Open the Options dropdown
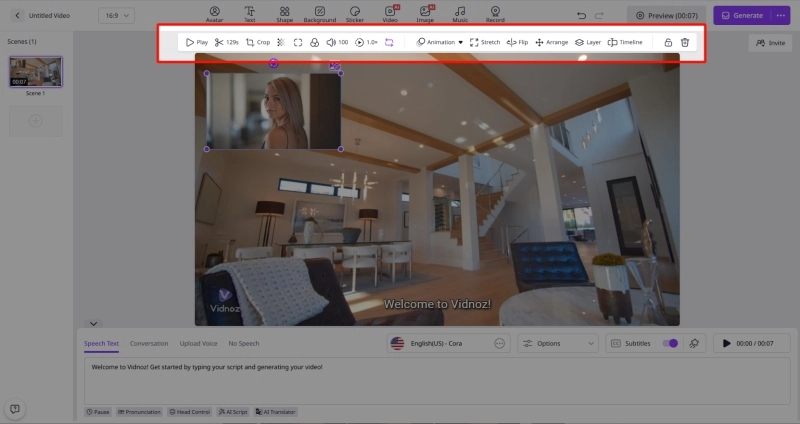800x424 pixels. click(558, 343)
